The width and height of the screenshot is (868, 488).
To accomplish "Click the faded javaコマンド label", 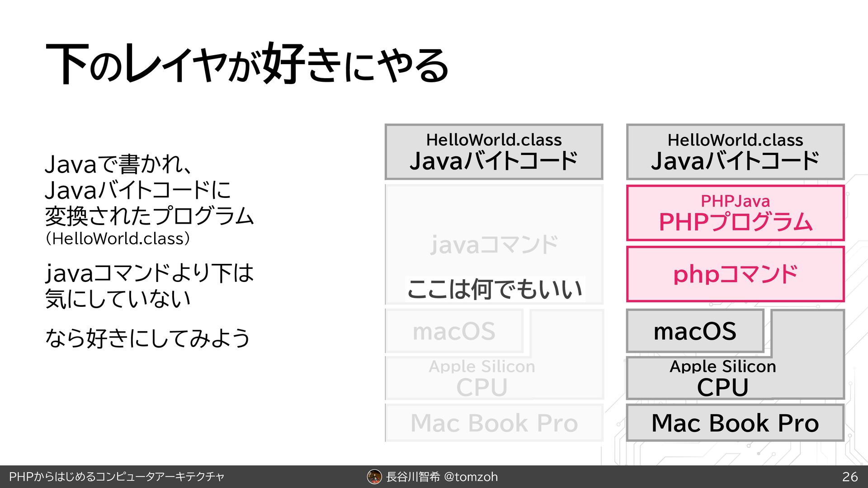I will coord(494,244).
